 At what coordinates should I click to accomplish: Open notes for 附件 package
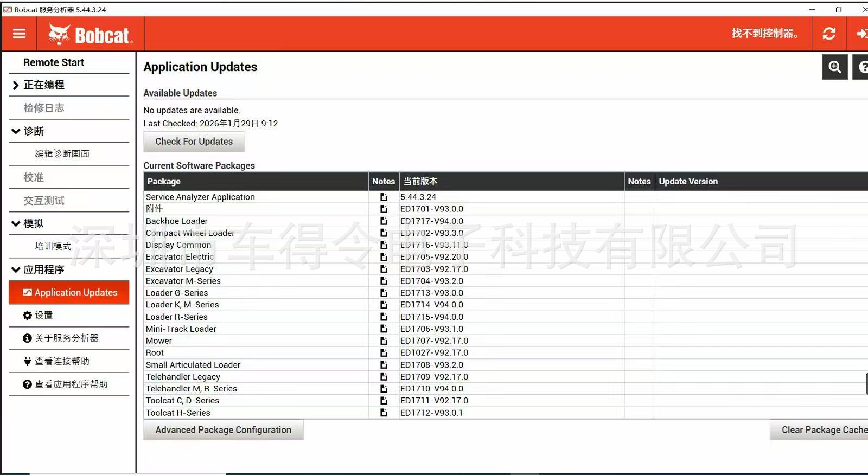[384, 209]
